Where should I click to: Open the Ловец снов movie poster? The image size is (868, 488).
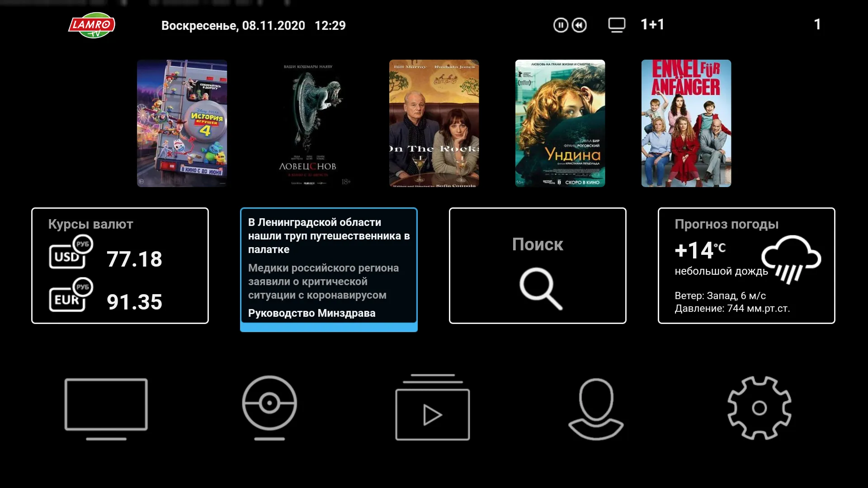(308, 123)
